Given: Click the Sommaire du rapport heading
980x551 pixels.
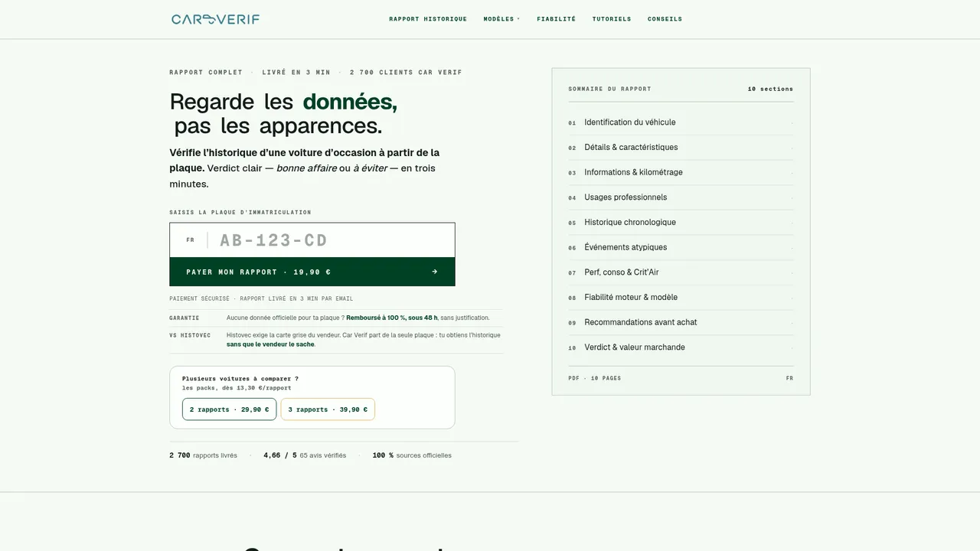Looking at the screenshot, I should [x=609, y=89].
